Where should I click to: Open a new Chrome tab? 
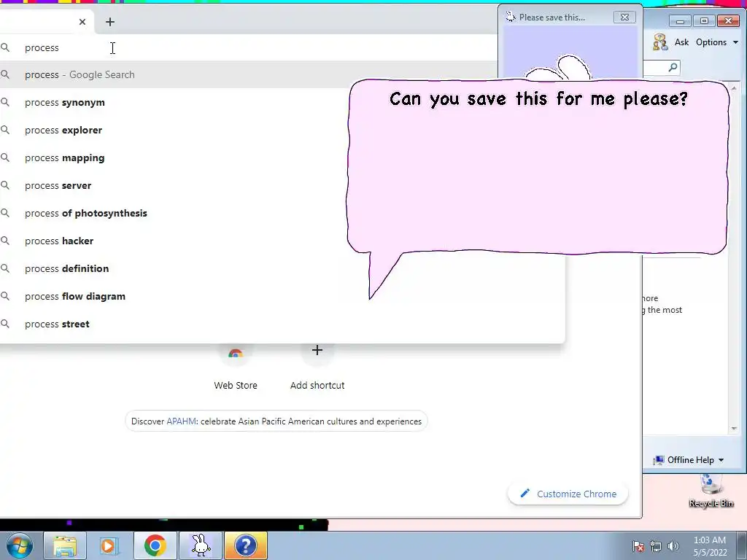tap(110, 22)
